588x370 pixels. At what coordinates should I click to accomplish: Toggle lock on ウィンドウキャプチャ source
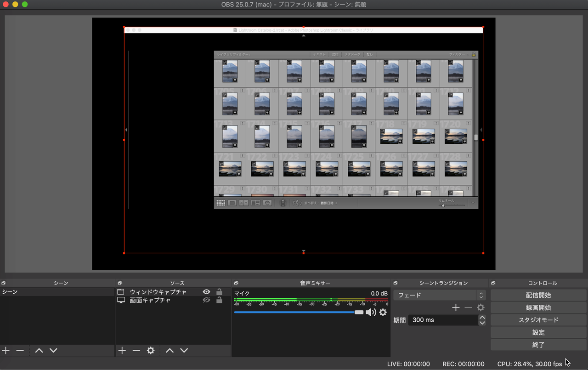(x=220, y=292)
